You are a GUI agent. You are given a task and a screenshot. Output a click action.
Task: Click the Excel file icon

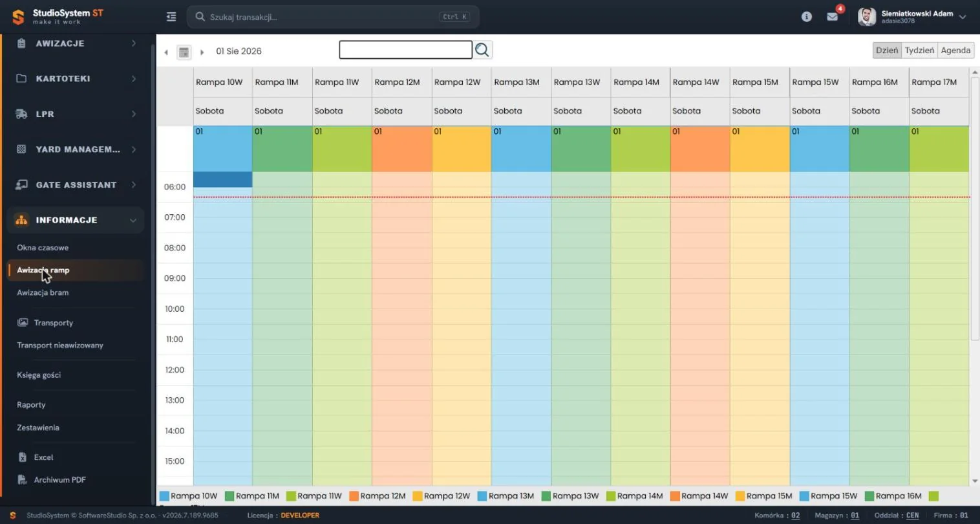[23, 457]
